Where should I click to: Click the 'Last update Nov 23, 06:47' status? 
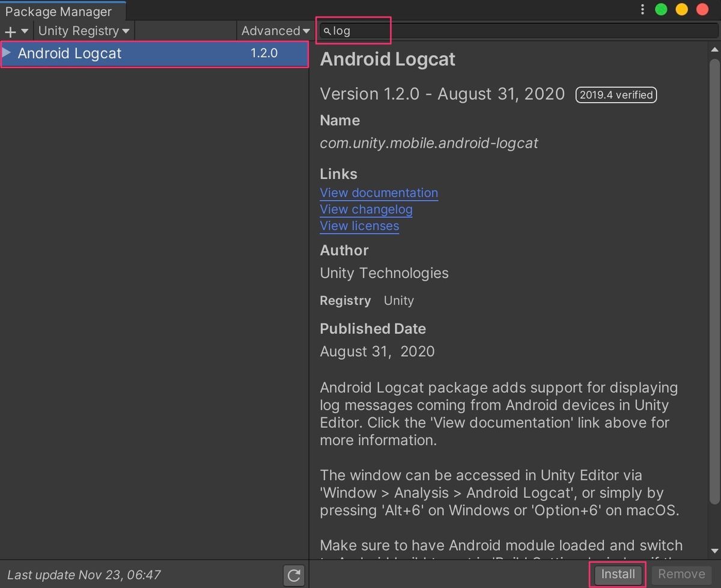click(x=84, y=575)
